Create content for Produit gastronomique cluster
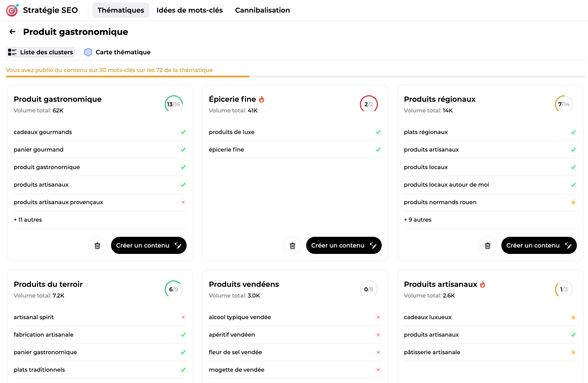The image size is (588, 383). coord(149,246)
